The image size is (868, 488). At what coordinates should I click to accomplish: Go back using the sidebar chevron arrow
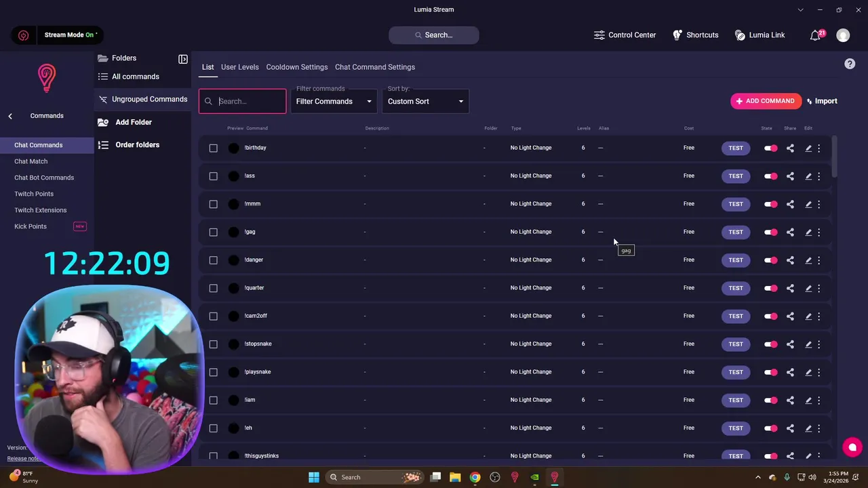[10, 117]
